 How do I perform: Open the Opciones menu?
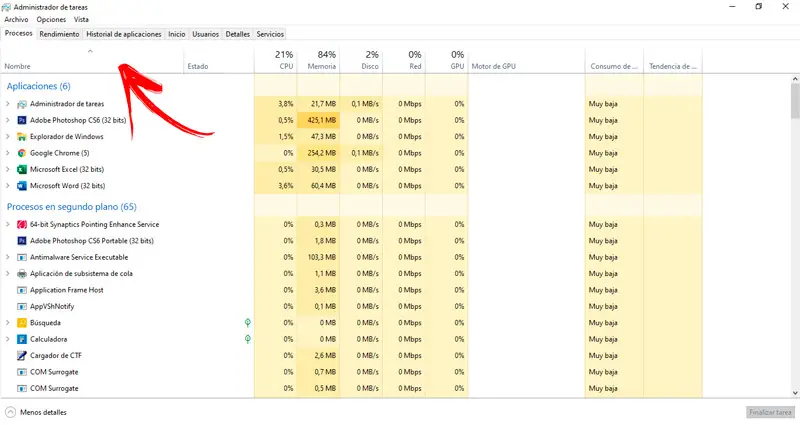pos(51,19)
